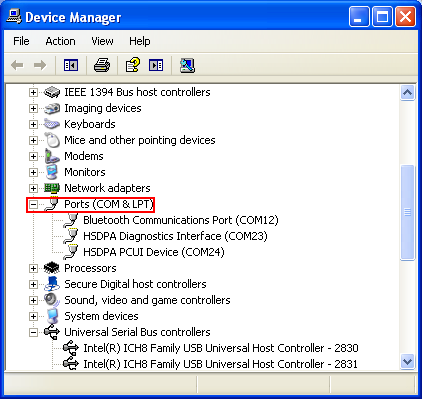Open the Help question-mark toolbar icon
Viewport: 422px width, 399px height.
click(133, 65)
